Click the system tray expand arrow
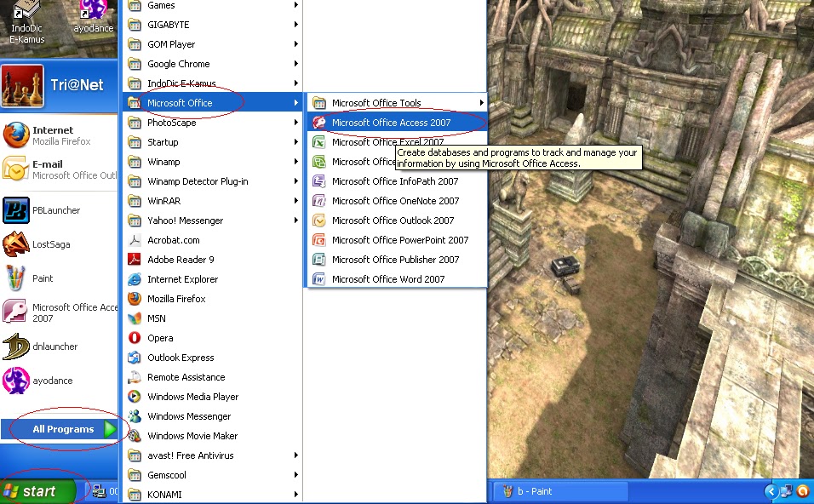 (771, 491)
